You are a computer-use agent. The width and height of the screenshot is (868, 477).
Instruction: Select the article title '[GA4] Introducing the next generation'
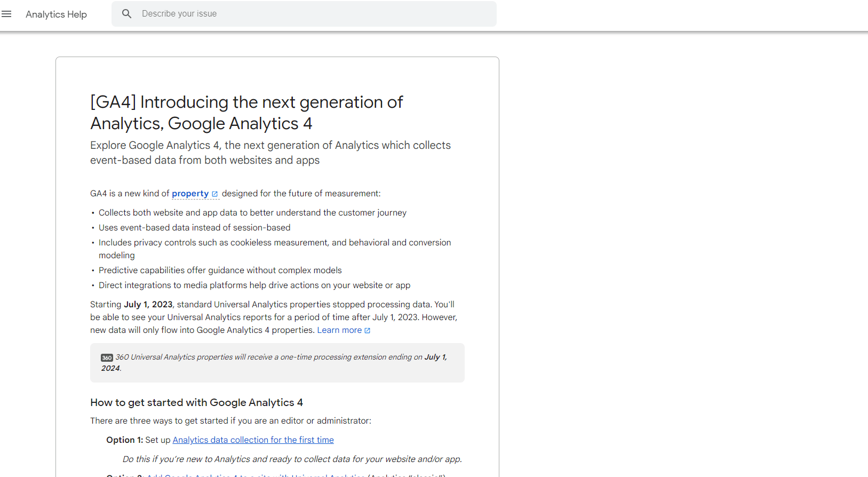[x=246, y=113]
